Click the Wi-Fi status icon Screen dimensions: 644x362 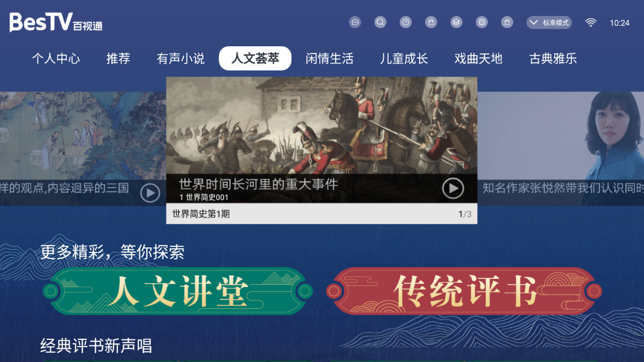(591, 23)
